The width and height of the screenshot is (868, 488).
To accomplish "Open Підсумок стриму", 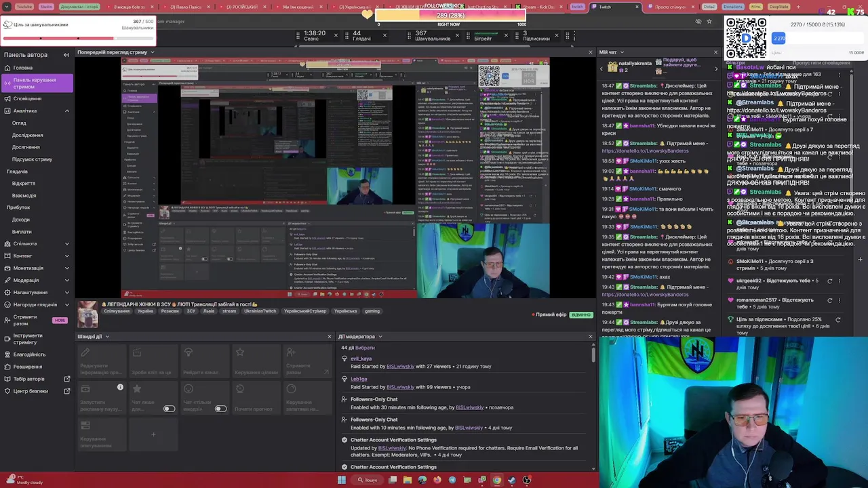I will (32, 159).
